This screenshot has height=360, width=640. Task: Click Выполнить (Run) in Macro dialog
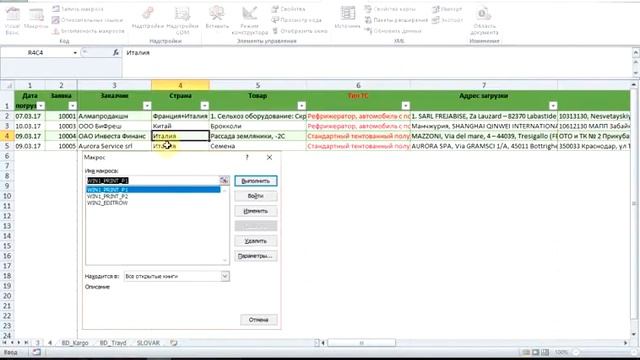[256, 181]
